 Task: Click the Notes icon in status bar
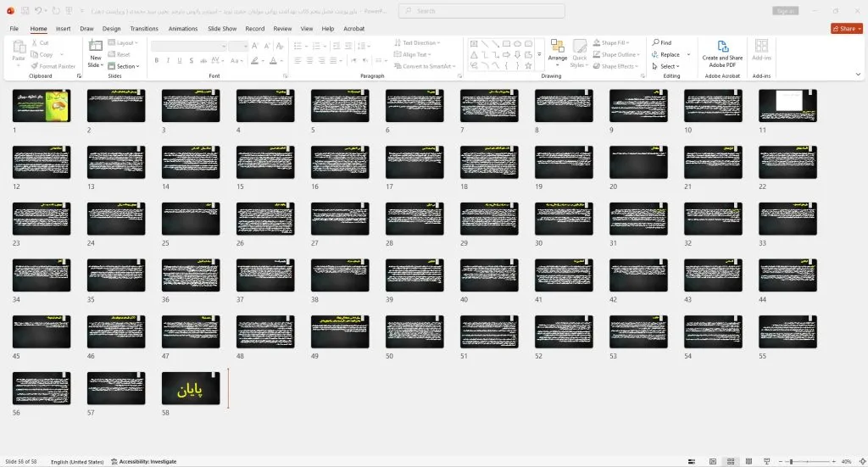692,461
